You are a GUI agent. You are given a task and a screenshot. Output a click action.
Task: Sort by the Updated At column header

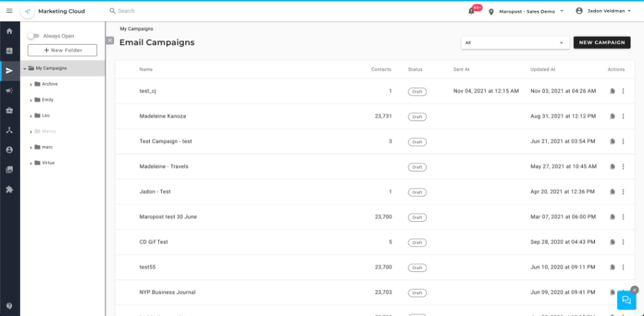coord(543,69)
